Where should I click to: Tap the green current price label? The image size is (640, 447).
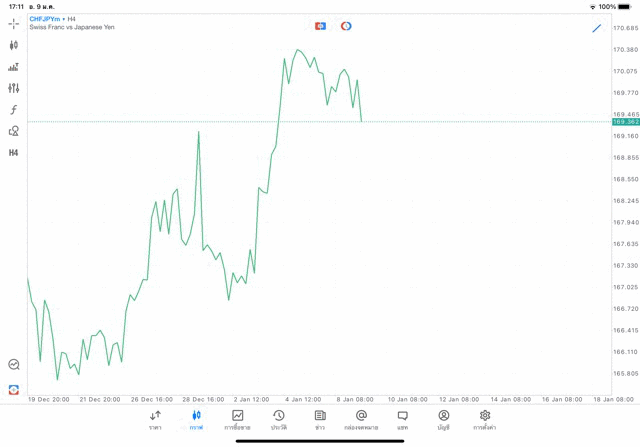(x=626, y=122)
